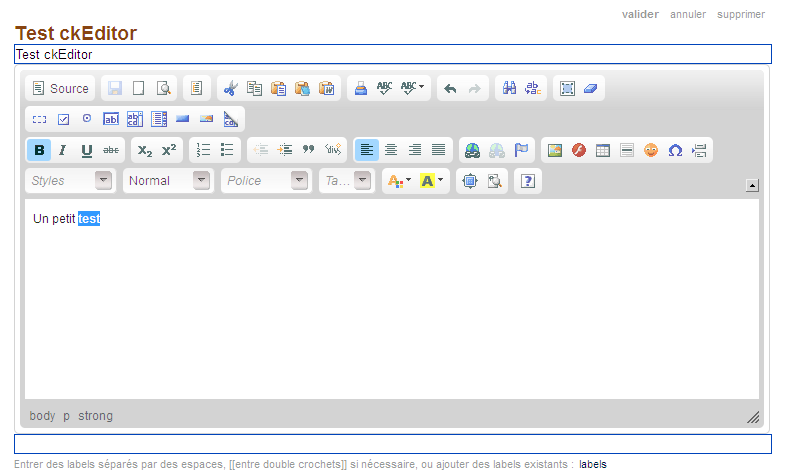The image size is (788, 476).
Task: Insert a Hidden Field
Action: click(231, 119)
